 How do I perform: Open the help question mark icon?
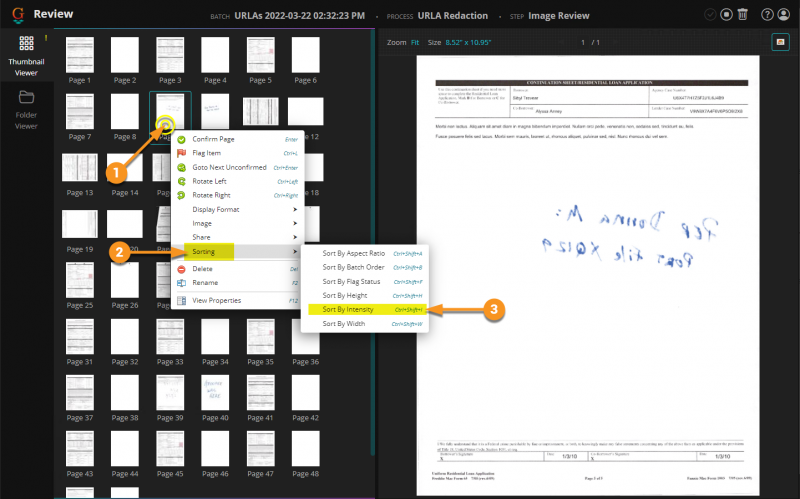[767, 15]
